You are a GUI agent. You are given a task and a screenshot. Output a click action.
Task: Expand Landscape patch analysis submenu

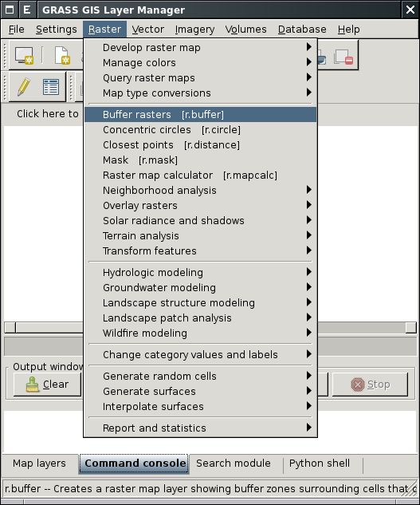(x=200, y=318)
